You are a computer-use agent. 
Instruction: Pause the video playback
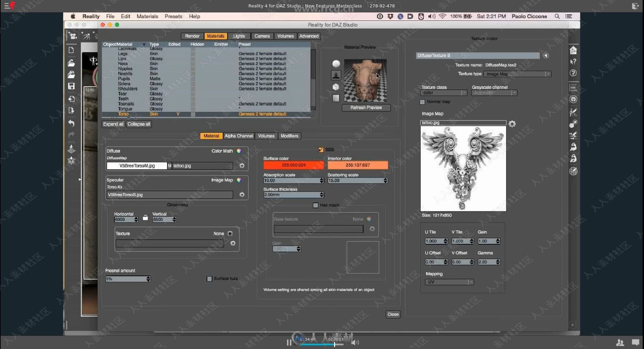click(x=289, y=343)
